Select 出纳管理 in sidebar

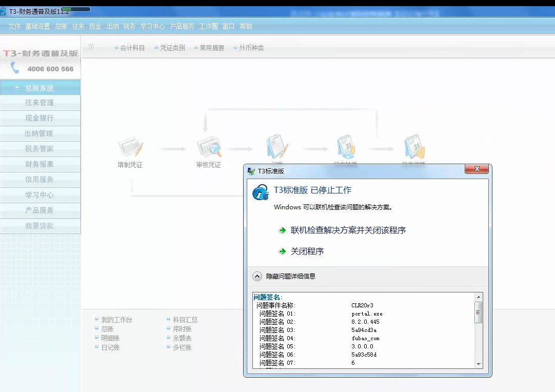[40, 133]
